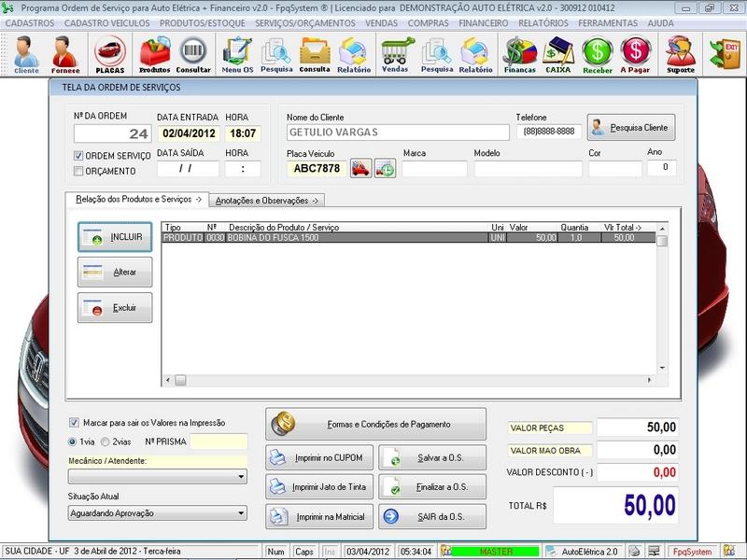Open the CAIXA cash icon
This screenshot has width=747, height=560.
(x=558, y=54)
